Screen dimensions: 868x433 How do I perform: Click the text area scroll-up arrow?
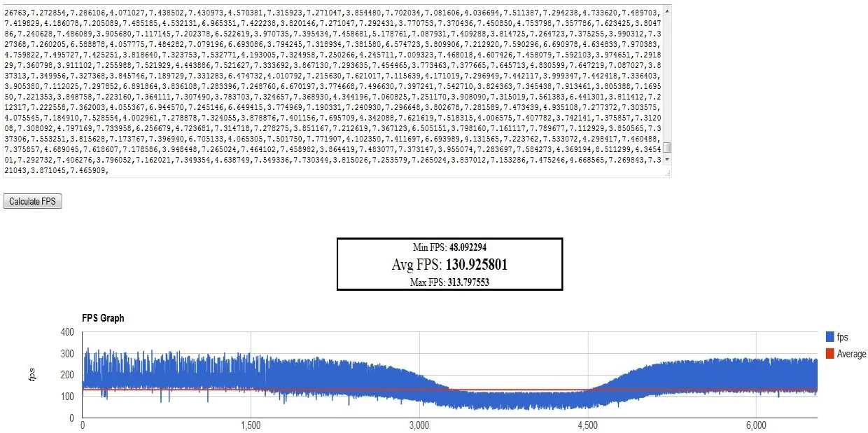pos(668,10)
